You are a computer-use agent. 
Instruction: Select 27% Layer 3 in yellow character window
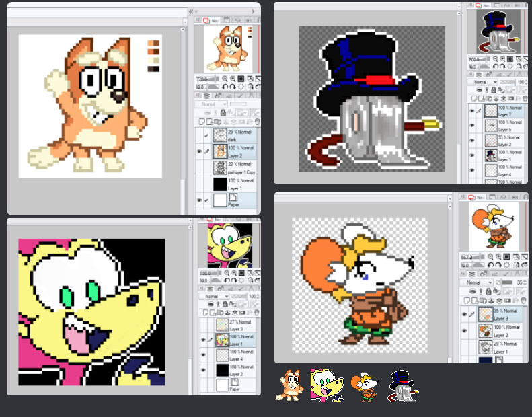pos(235,325)
